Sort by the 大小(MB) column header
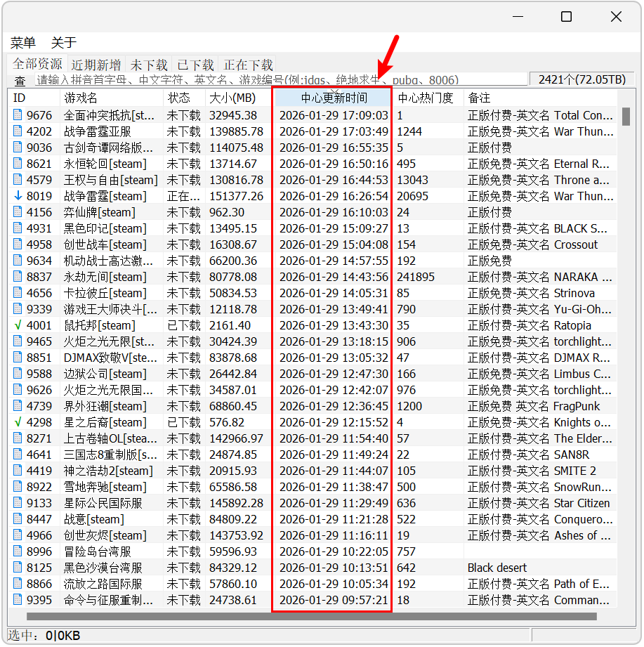 (239, 98)
